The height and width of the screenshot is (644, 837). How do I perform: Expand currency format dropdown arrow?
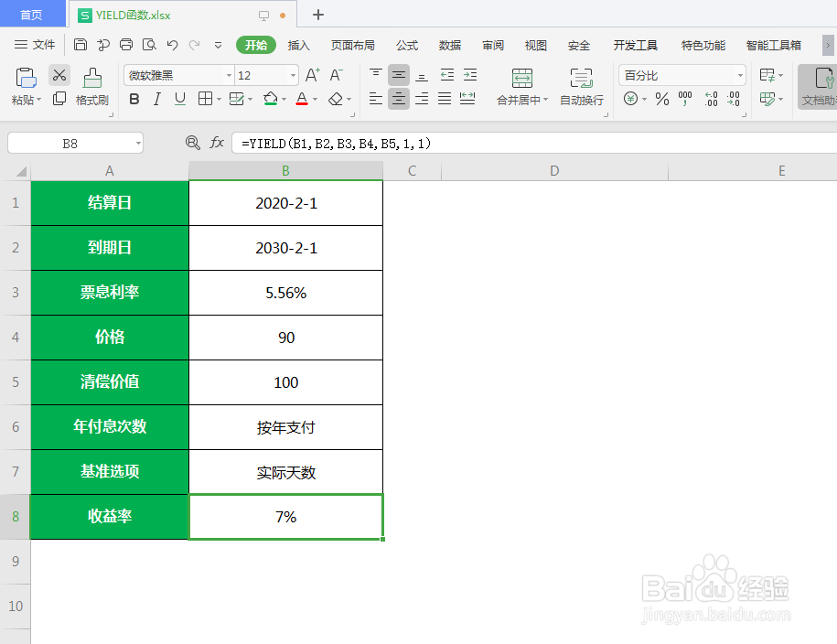coord(644,100)
